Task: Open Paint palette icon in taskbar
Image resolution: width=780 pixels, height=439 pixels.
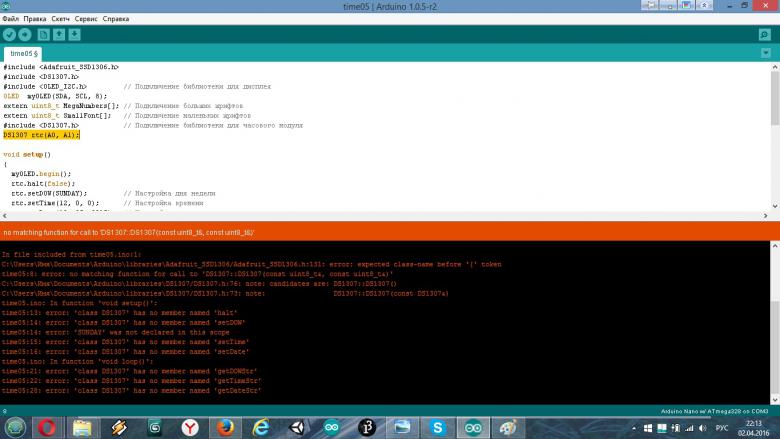Action: (508, 428)
